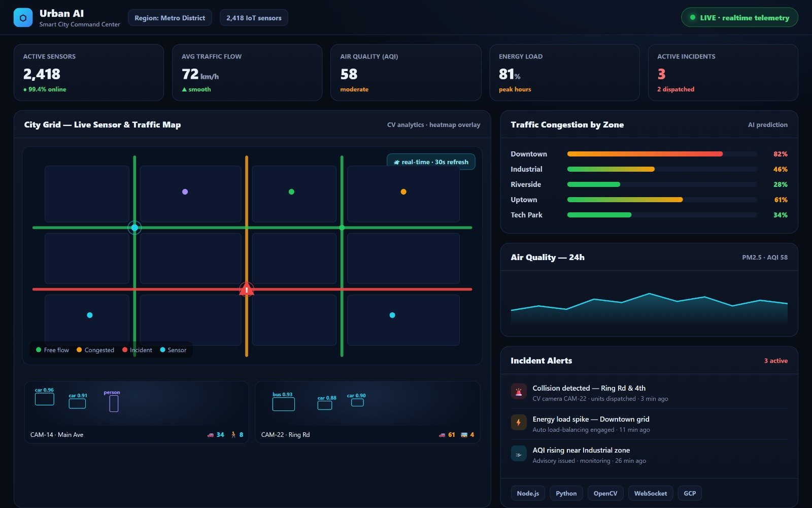812x508 pixels.
Task: Select the ringed cyan sensor at the intersection
Action: click(x=134, y=228)
